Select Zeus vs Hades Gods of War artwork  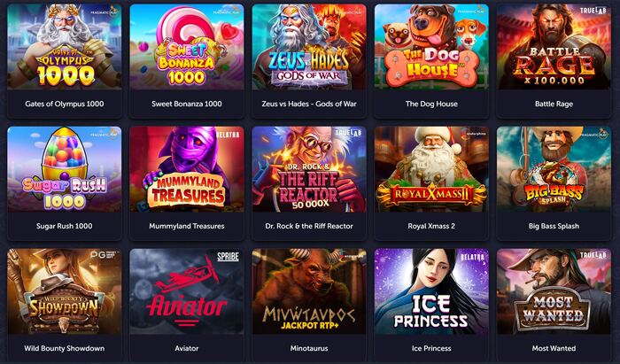click(x=309, y=47)
